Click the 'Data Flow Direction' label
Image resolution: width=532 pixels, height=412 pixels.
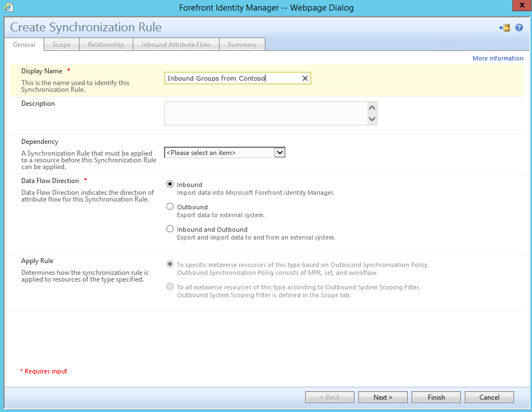[50, 181]
